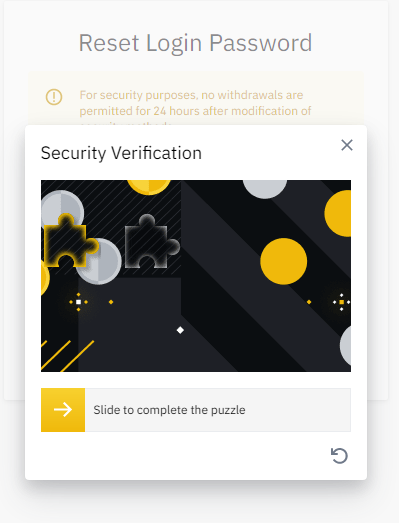This screenshot has width=399, height=523.
Task: Click the warning exclamation icon
Action: 54,97
